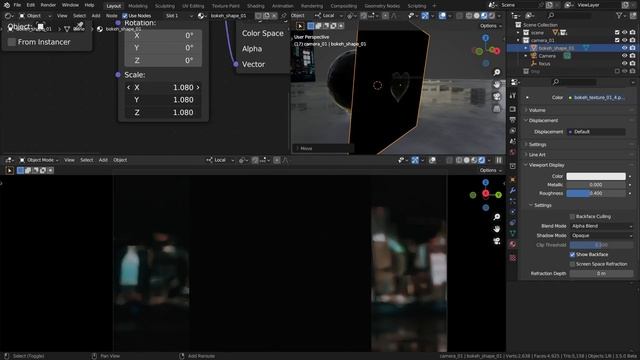Open the node editor Object type dropdown

pyautogui.click(x=35, y=16)
